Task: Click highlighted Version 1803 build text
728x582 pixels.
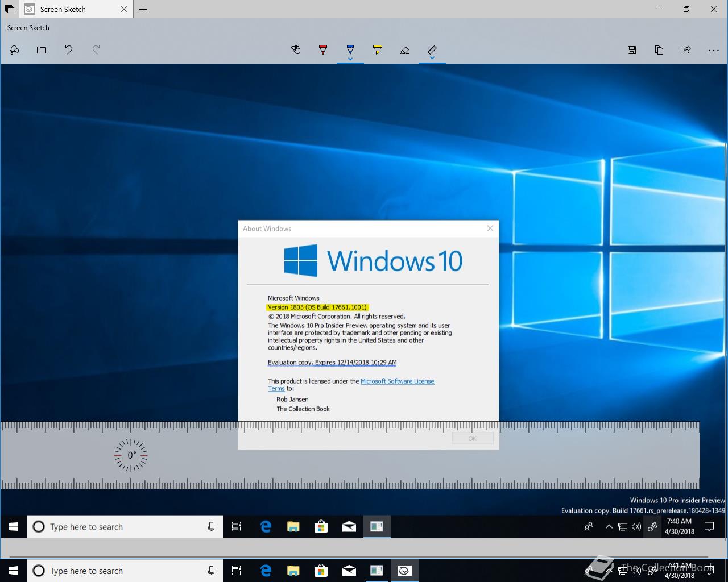Action: (x=317, y=307)
